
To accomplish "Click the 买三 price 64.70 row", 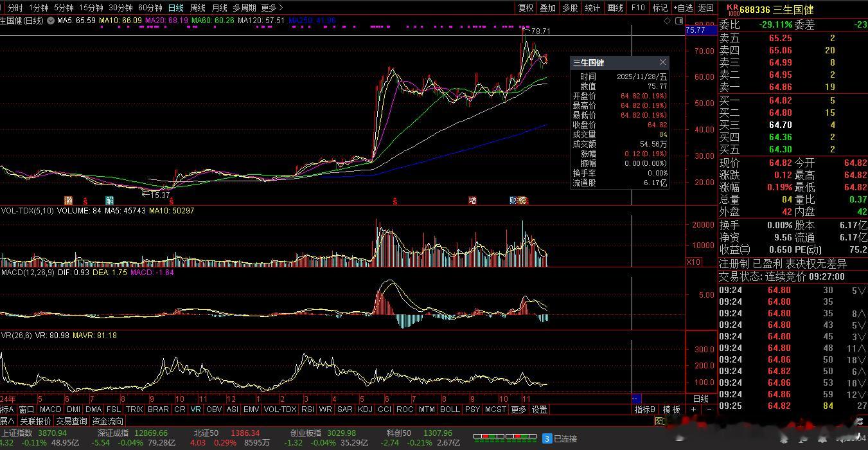I will 792,125.
